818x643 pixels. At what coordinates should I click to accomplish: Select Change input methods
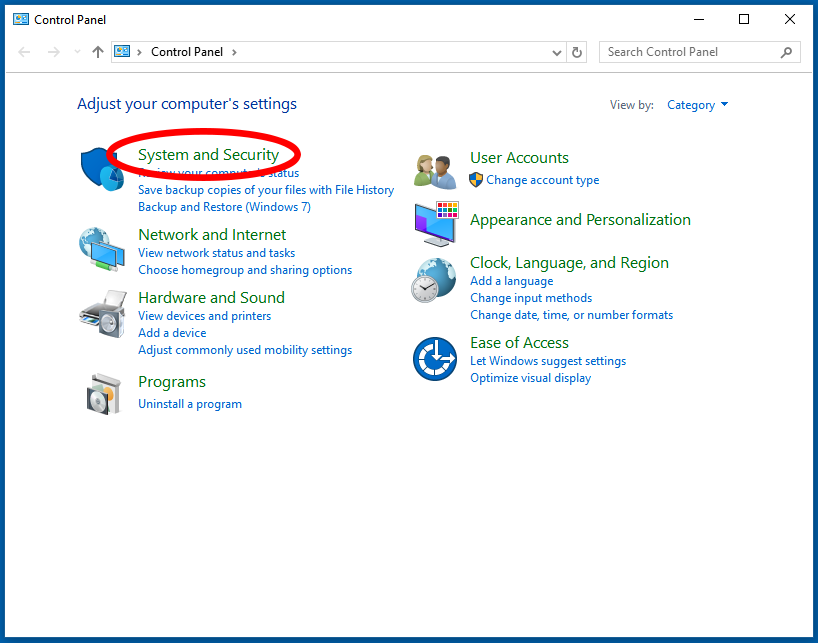tap(531, 298)
